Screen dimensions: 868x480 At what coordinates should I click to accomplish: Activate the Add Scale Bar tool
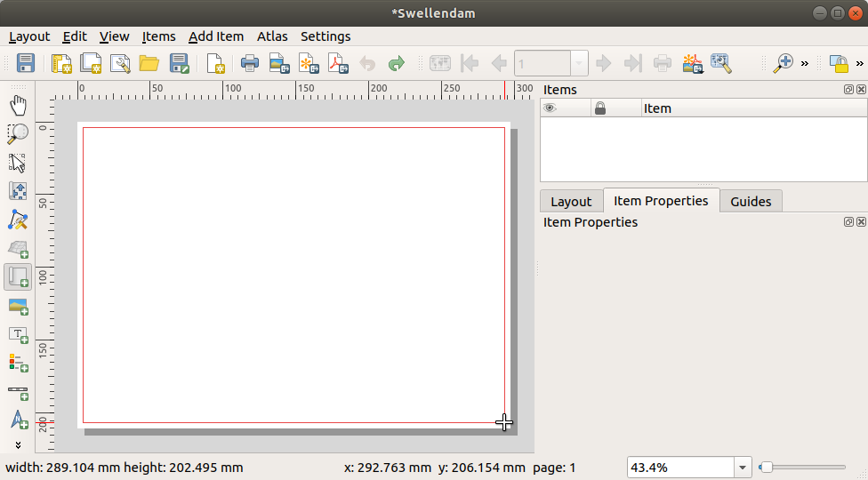18,392
